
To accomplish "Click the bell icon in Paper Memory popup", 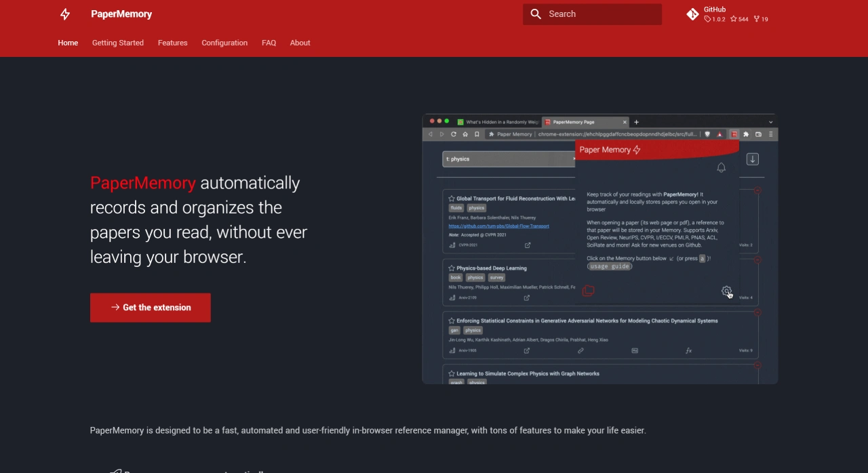I will pyautogui.click(x=721, y=168).
